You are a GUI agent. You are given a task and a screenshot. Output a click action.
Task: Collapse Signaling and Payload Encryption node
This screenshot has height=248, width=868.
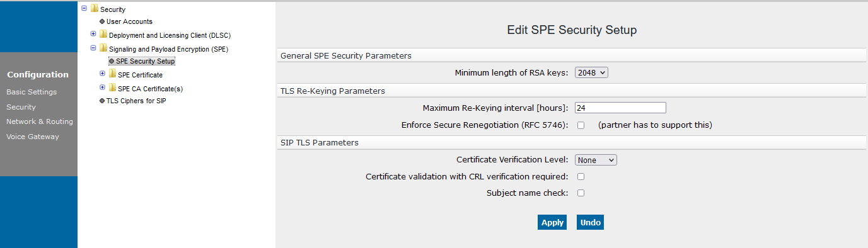tap(93, 47)
